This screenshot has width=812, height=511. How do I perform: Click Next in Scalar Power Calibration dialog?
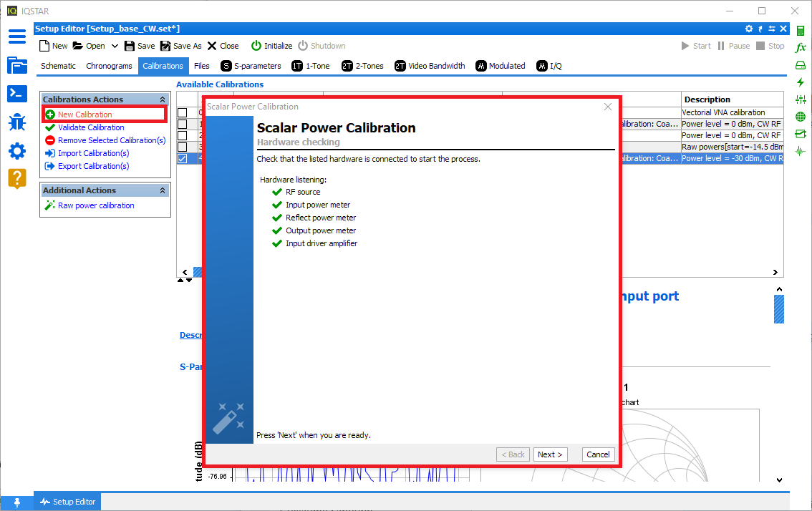click(549, 454)
